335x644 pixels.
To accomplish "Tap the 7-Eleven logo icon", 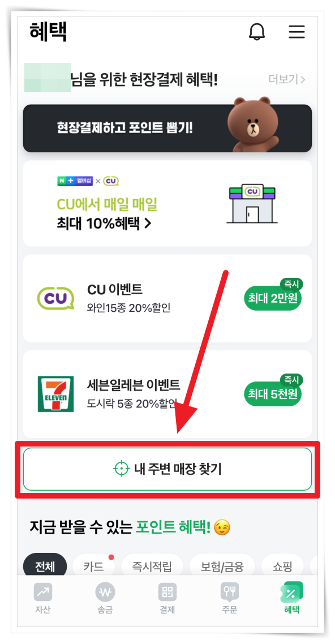I will click(x=55, y=394).
